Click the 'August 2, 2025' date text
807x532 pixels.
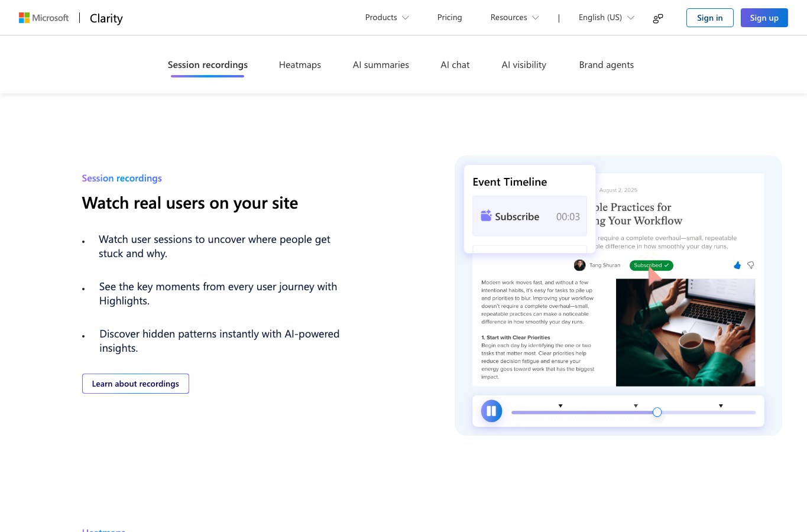click(618, 190)
